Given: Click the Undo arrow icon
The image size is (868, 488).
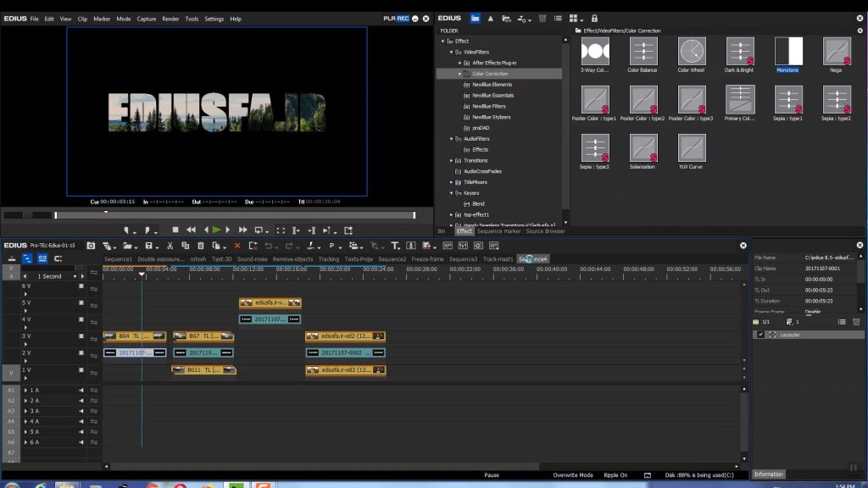Looking at the screenshot, I should [x=268, y=246].
